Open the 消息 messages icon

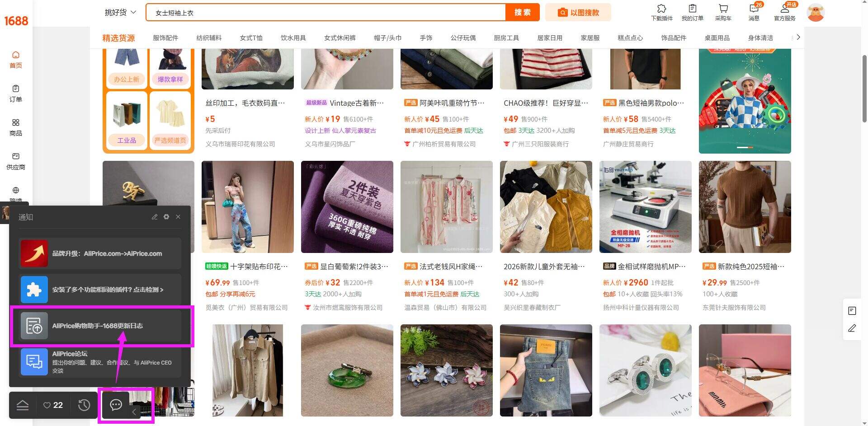pyautogui.click(x=754, y=13)
